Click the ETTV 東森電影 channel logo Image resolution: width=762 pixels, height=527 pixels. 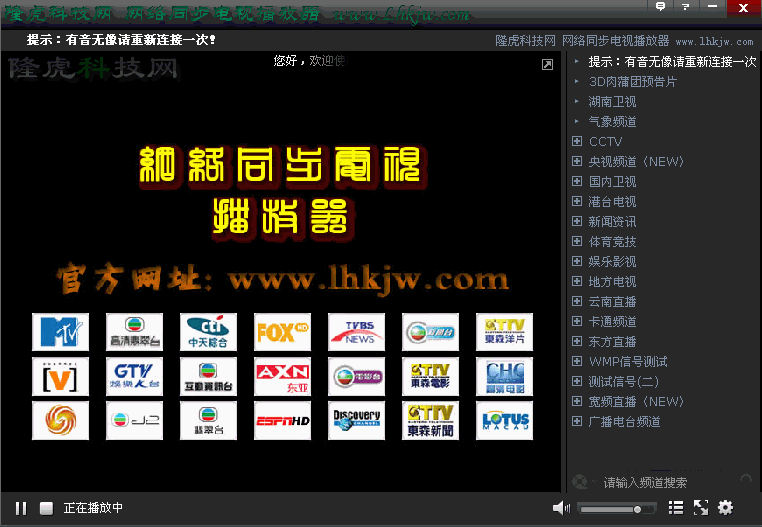pos(431,376)
